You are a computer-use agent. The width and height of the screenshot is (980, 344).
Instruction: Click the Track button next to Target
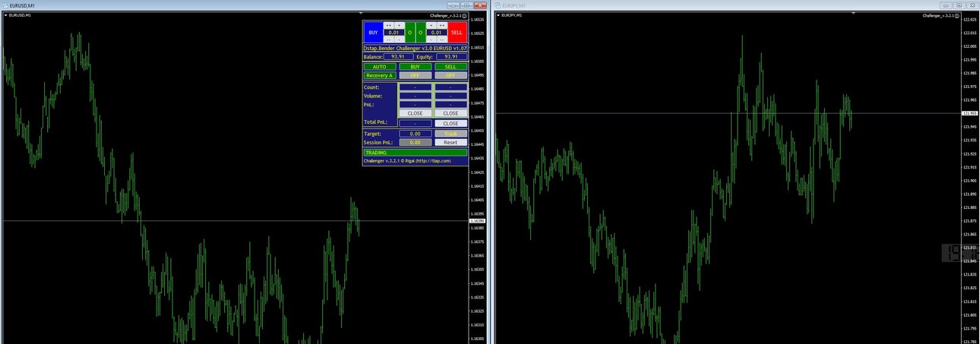coord(450,134)
